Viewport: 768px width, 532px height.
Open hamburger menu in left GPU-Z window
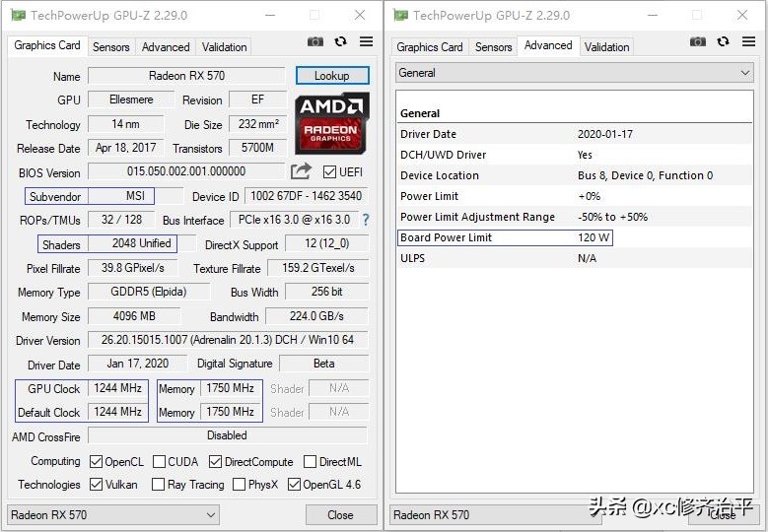[367, 41]
